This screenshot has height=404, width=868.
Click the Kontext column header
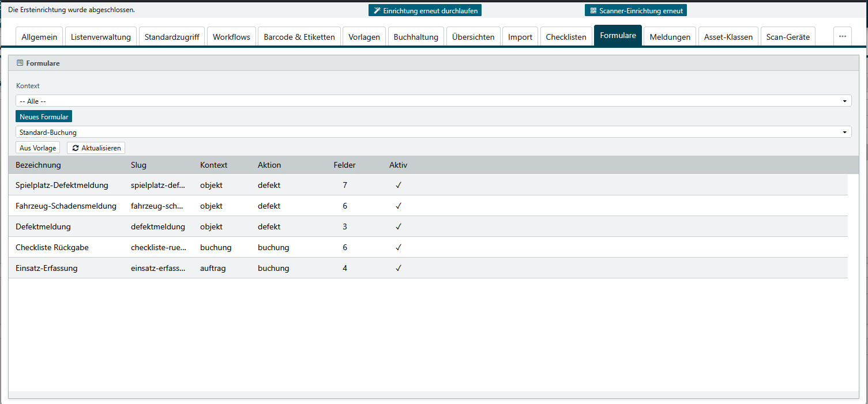[213, 165]
